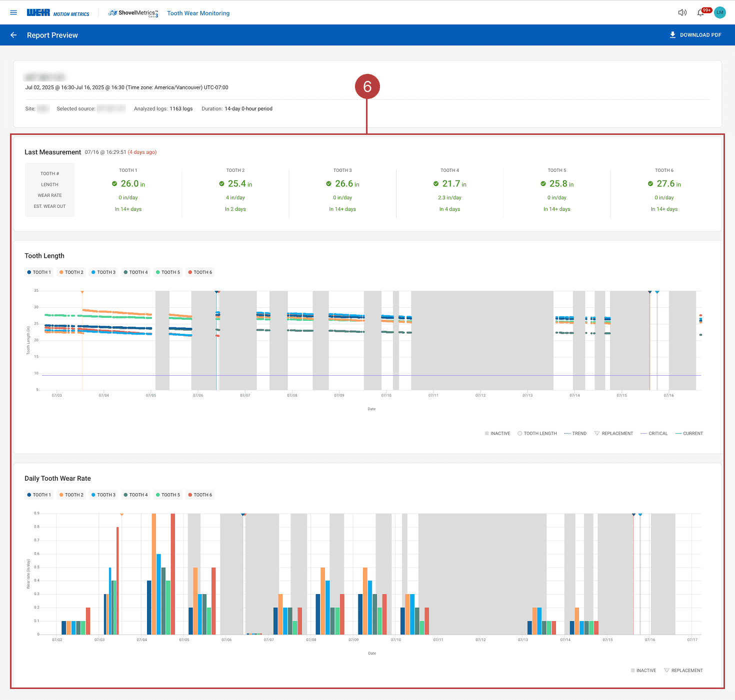735x700 pixels.
Task: Toggle Tooth 1 in Tooth Length legend
Action: 39,272
